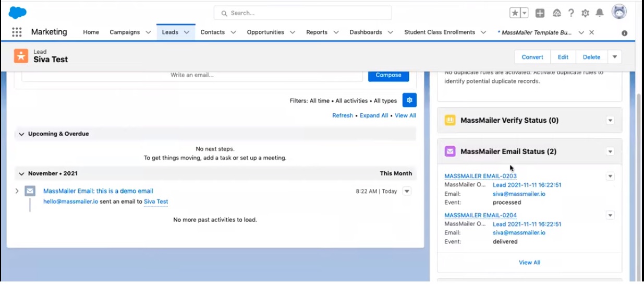Open the Leads tab dropdown chevron
This screenshot has height=306, width=644.
click(x=186, y=32)
